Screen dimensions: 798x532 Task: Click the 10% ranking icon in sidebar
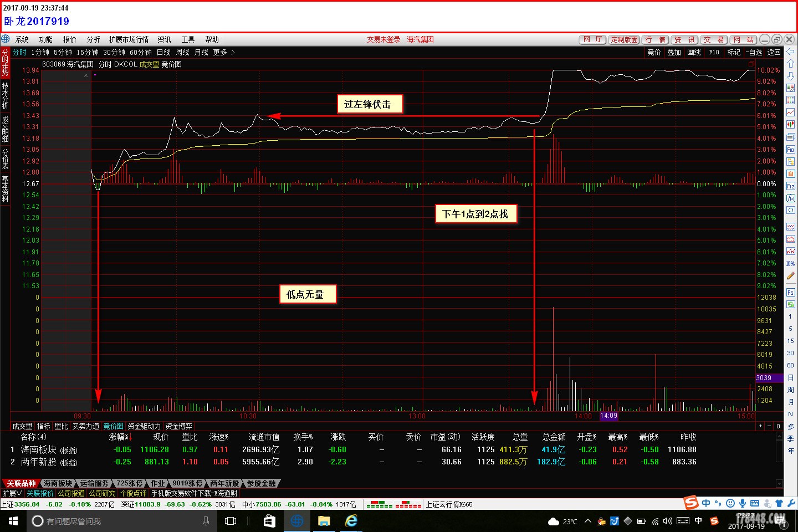tap(790, 263)
